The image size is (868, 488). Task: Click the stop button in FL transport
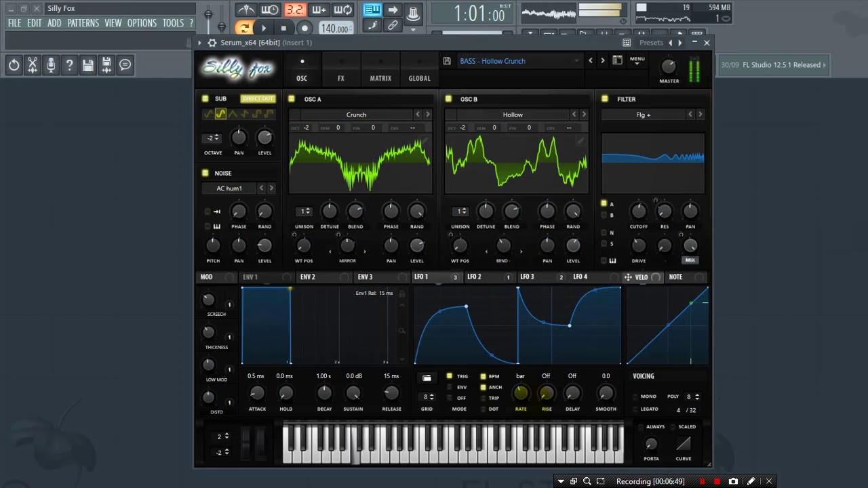point(283,28)
